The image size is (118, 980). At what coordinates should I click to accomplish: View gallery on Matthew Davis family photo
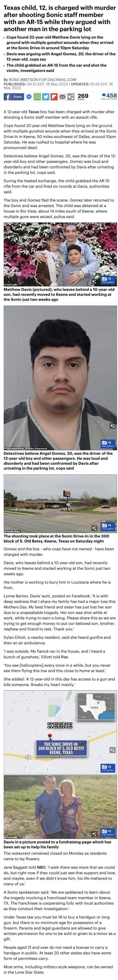pos(108,280)
